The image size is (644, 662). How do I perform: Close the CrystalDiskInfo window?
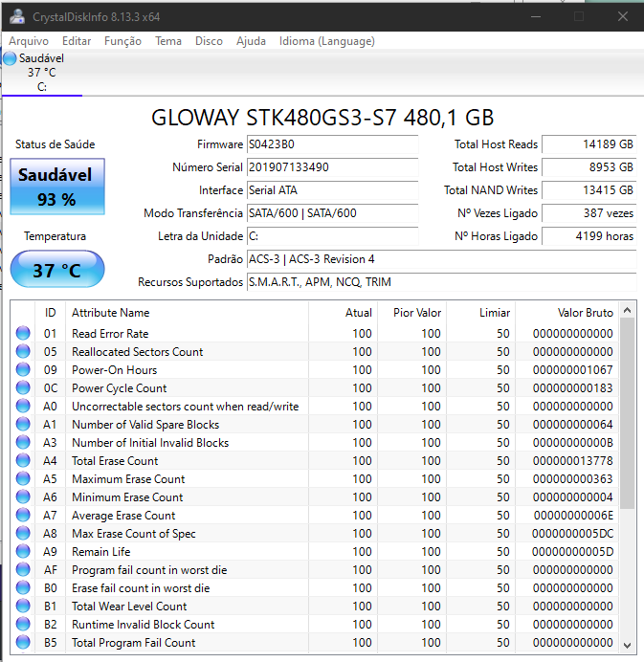point(622,16)
